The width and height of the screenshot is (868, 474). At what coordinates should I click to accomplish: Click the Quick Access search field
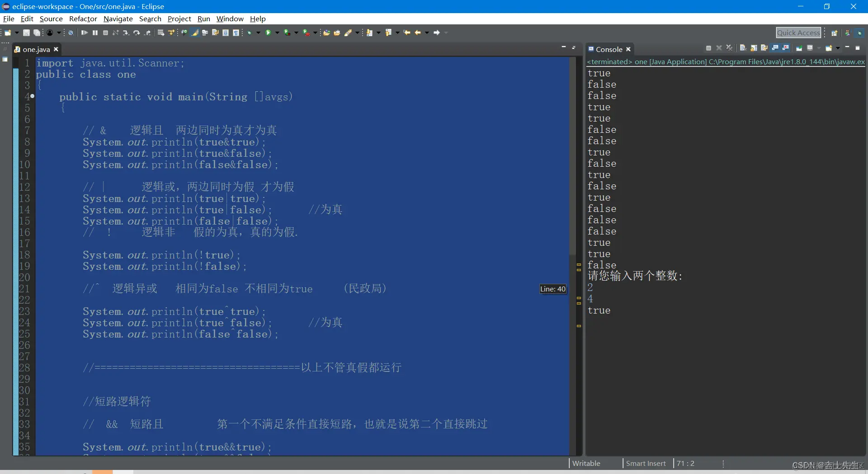pos(798,33)
